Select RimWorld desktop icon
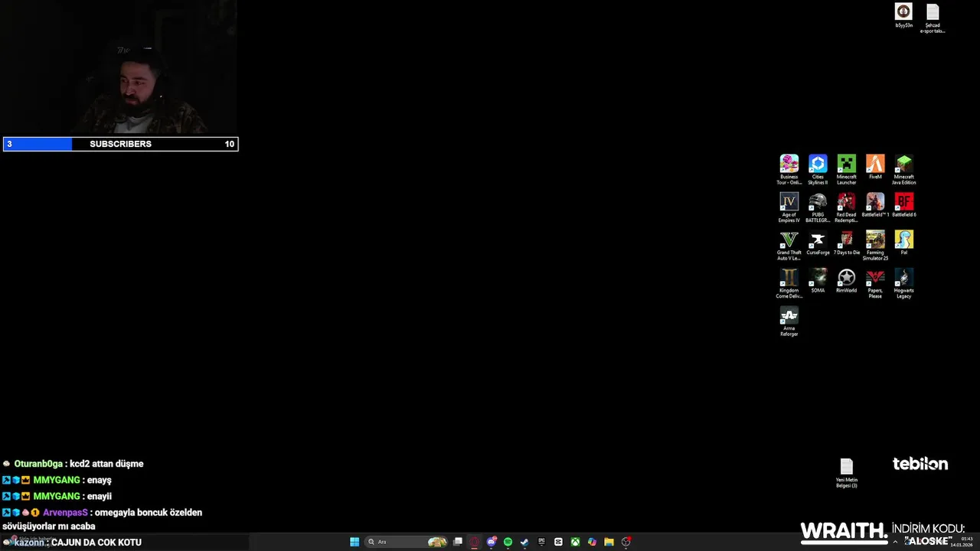The image size is (980, 551). click(x=846, y=280)
